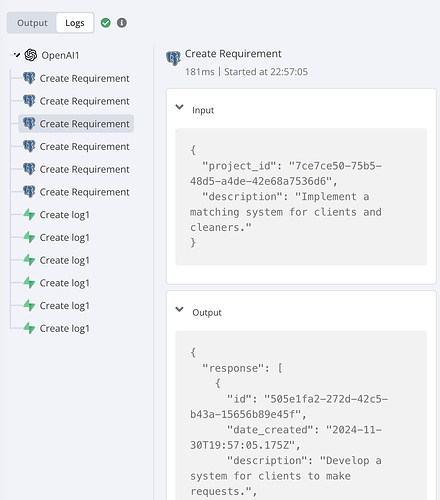The image size is (440, 500).
Task: Switch to the Output tab
Action: 32,23
